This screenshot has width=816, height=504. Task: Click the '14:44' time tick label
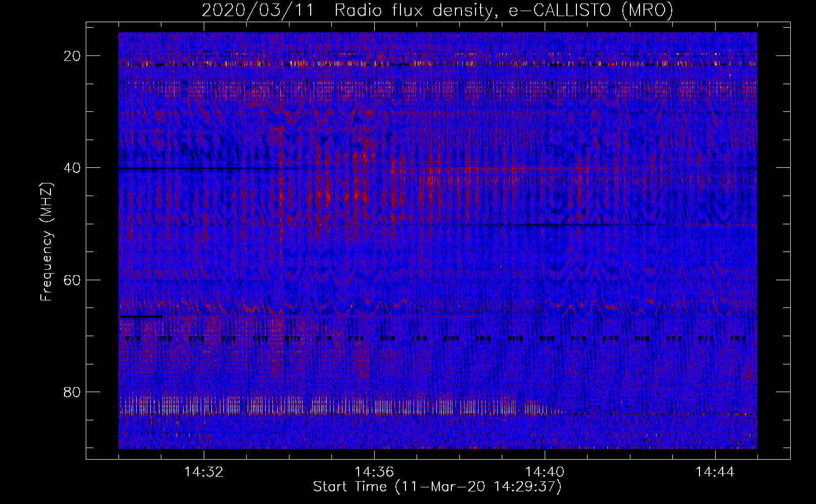coord(715,472)
